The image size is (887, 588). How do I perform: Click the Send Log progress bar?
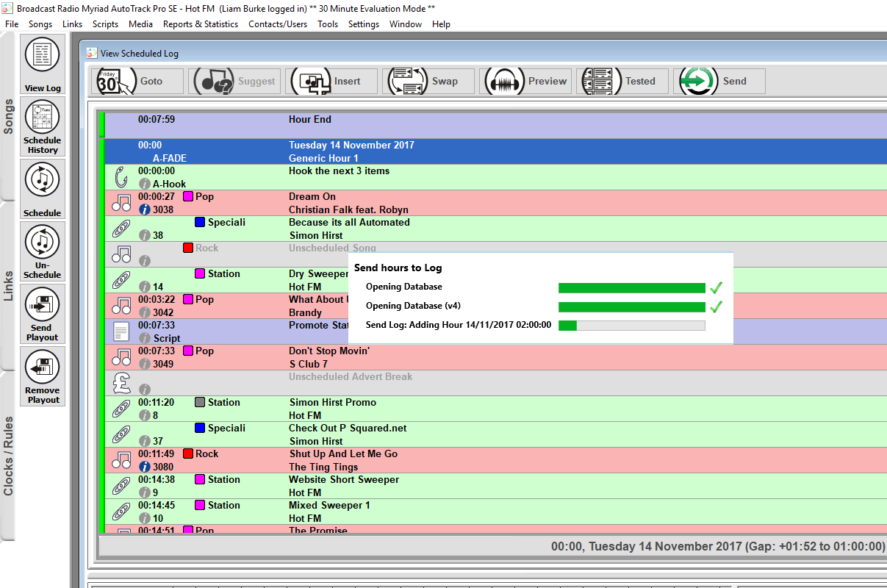(x=631, y=325)
